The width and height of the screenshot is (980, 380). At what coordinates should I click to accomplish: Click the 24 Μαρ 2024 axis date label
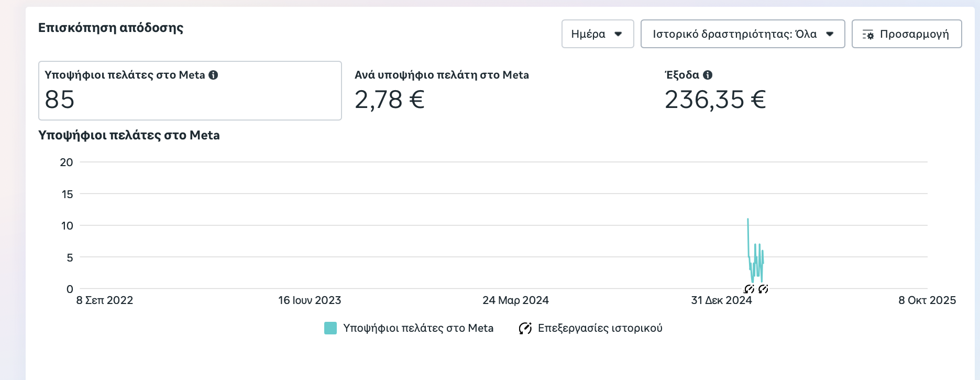click(515, 300)
